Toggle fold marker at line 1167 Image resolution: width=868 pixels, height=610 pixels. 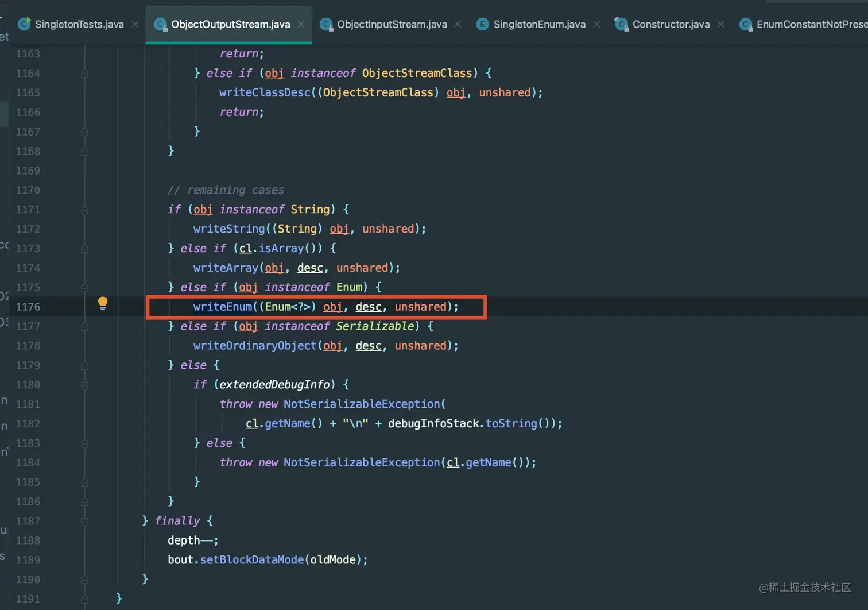tap(84, 132)
